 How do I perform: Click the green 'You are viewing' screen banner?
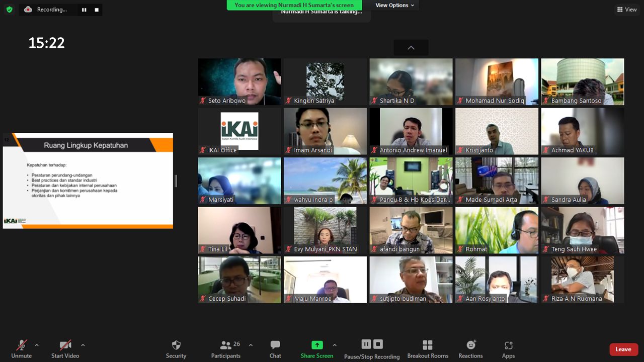point(294,5)
